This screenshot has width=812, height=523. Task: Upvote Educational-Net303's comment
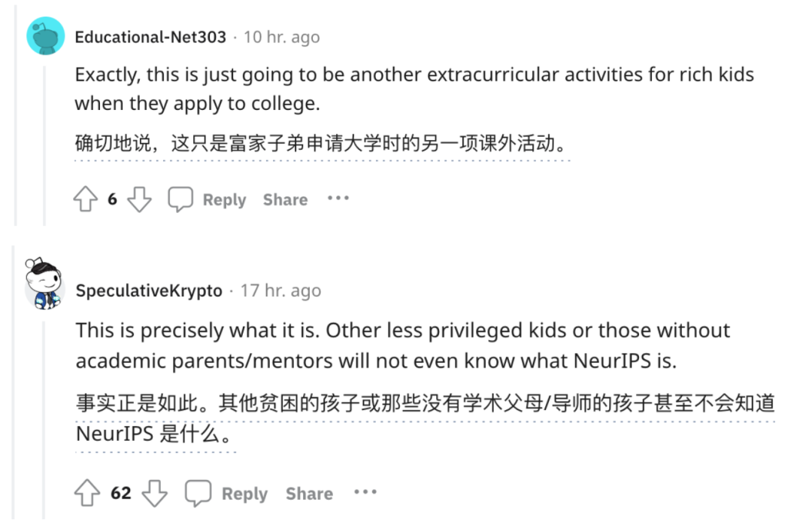[x=85, y=199]
